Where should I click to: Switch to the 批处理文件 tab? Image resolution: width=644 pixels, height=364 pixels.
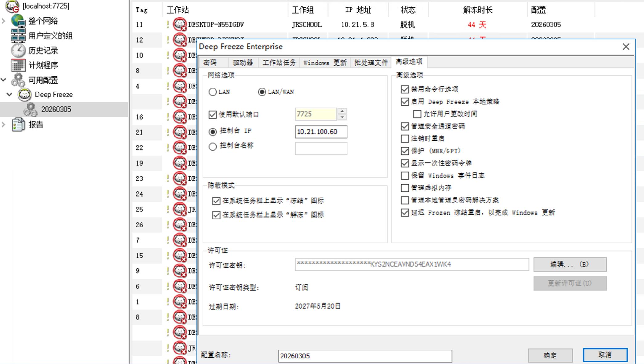point(371,63)
